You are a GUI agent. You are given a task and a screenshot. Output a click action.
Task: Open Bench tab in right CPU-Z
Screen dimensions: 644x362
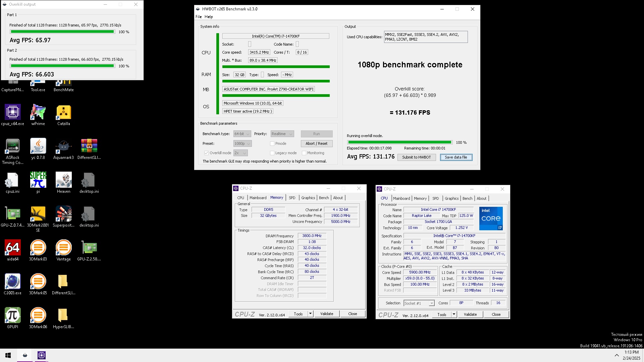pos(467,198)
